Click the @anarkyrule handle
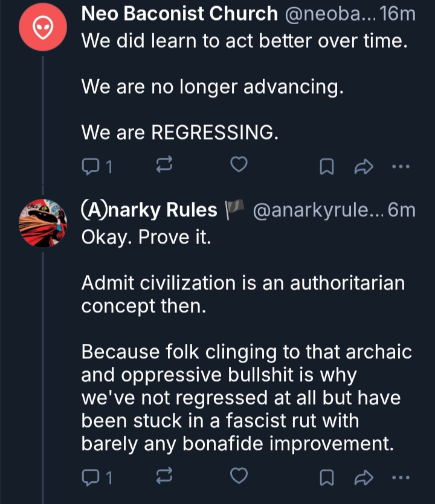Screen dimensions: 435x504 tap(316, 210)
